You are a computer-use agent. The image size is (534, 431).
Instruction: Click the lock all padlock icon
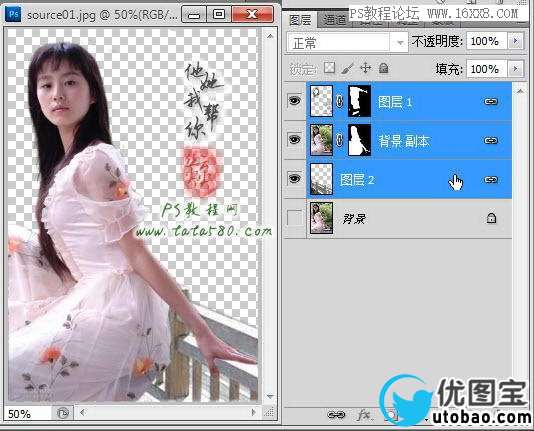pos(384,68)
